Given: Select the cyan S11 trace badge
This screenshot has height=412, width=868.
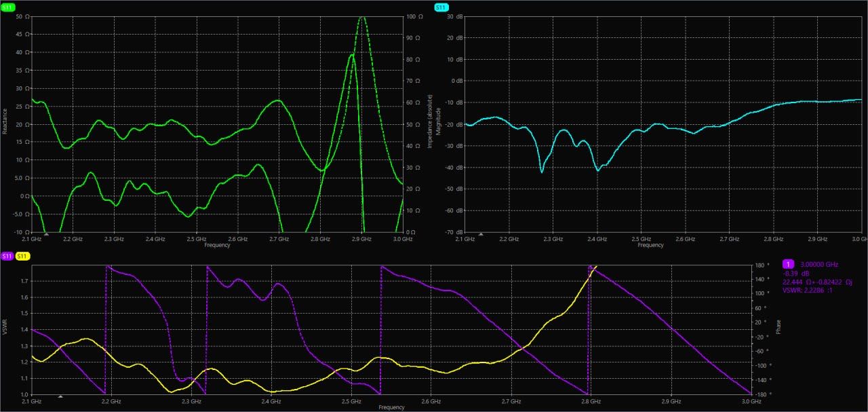Looking at the screenshot, I should [441, 7].
